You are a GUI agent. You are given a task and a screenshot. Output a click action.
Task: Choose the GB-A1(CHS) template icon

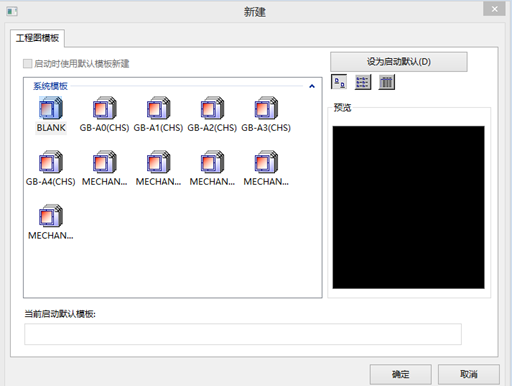(x=158, y=108)
